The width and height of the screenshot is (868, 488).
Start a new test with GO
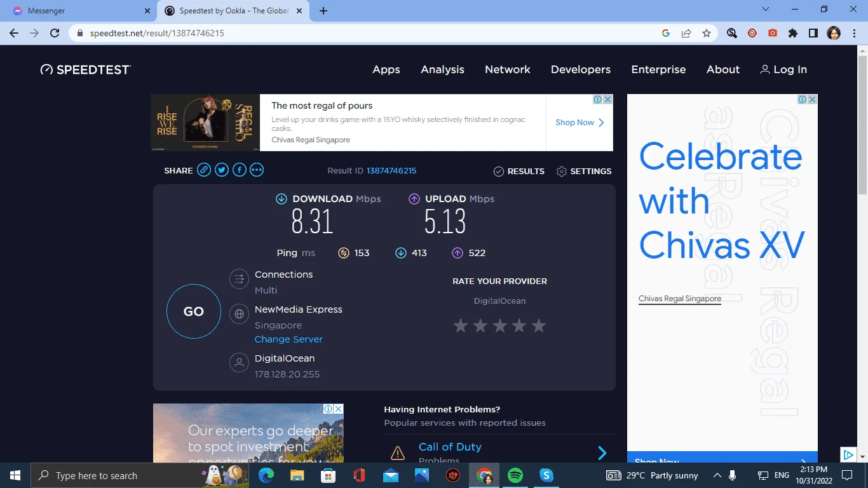(194, 311)
